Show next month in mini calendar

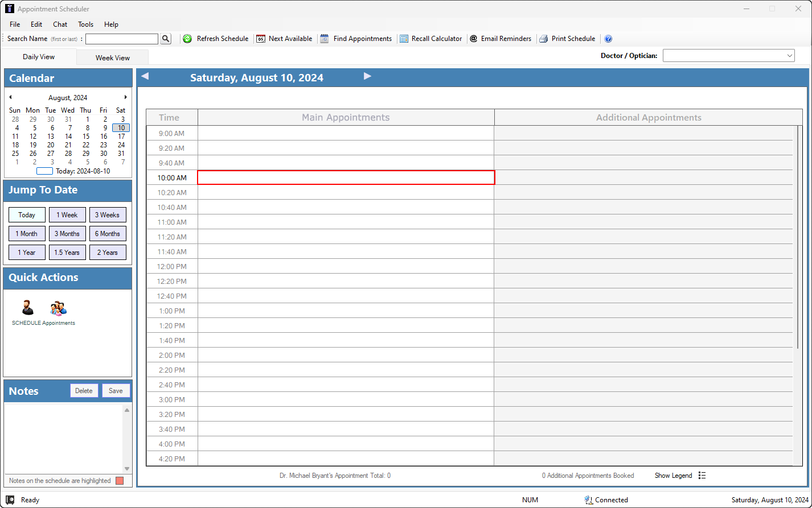pos(126,97)
